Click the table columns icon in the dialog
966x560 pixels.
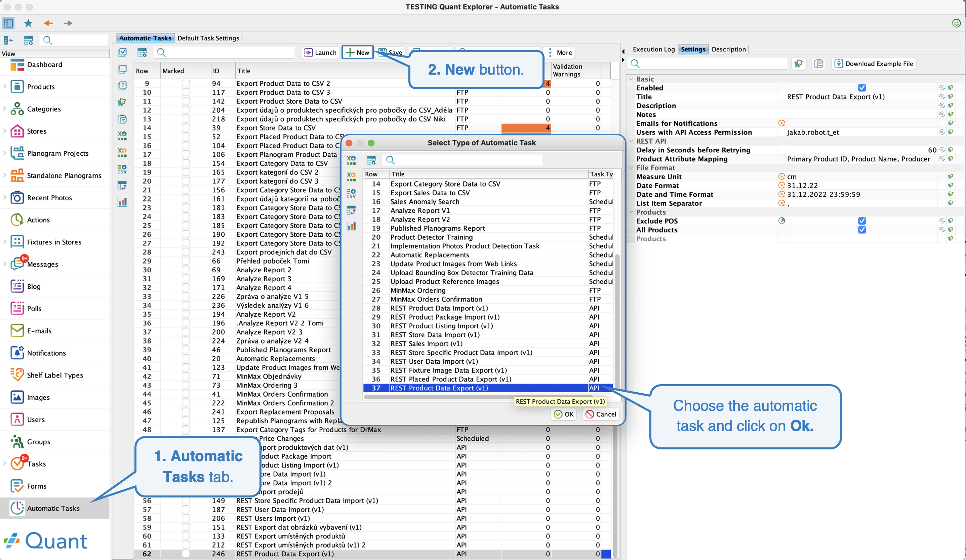pyautogui.click(x=371, y=160)
